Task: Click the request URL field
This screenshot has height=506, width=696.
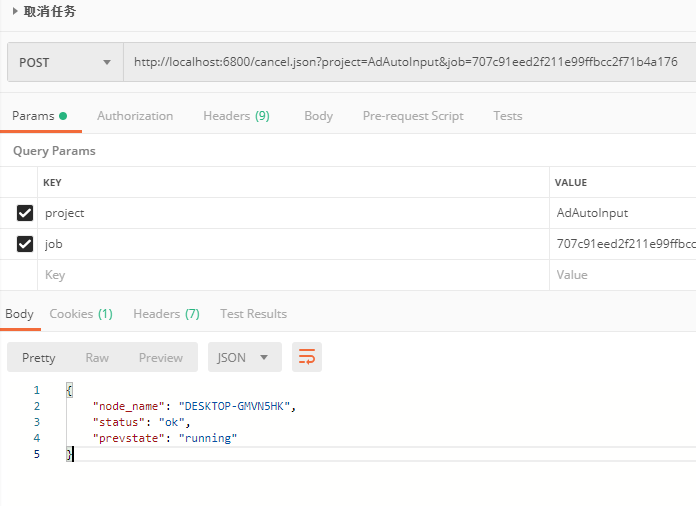Action: click(405, 62)
